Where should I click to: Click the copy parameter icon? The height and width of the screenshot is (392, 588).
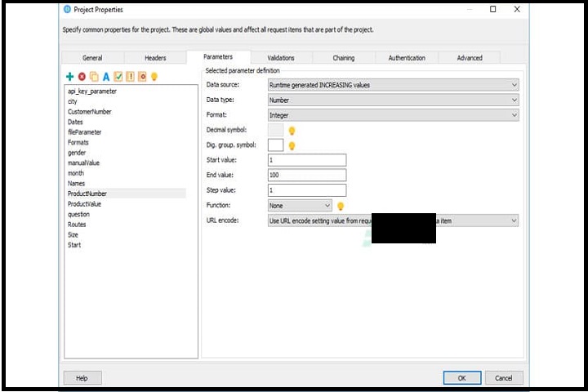point(94,77)
